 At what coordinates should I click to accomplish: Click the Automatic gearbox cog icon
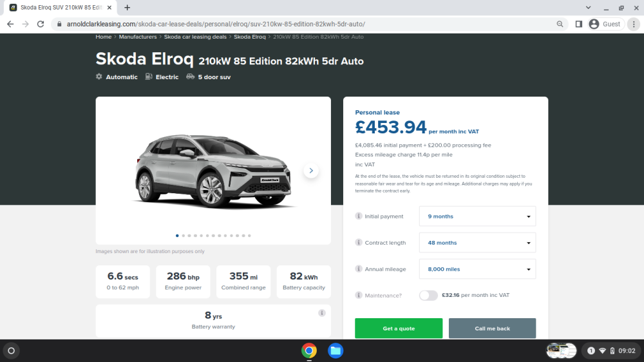click(99, 77)
